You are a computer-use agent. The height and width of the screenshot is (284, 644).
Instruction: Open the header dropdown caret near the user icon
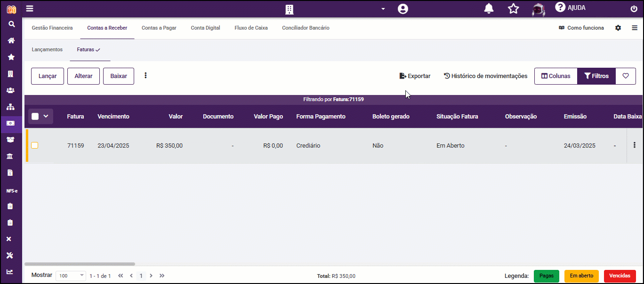383,9
